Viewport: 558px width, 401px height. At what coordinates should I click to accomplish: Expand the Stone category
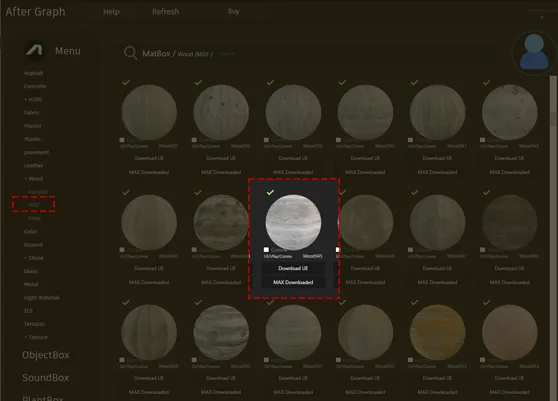point(34,258)
